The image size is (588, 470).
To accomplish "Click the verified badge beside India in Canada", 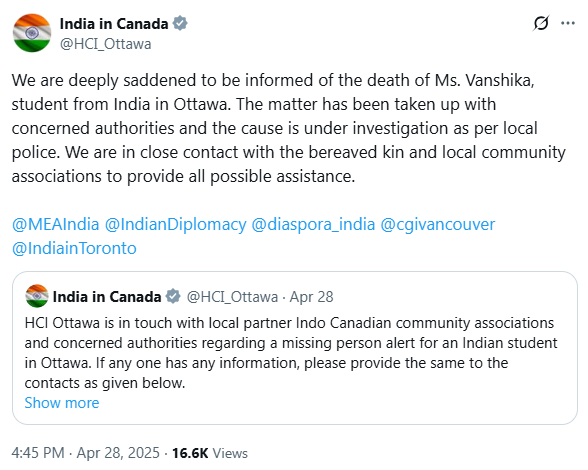I will pyautogui.click(x=180, y=23).
